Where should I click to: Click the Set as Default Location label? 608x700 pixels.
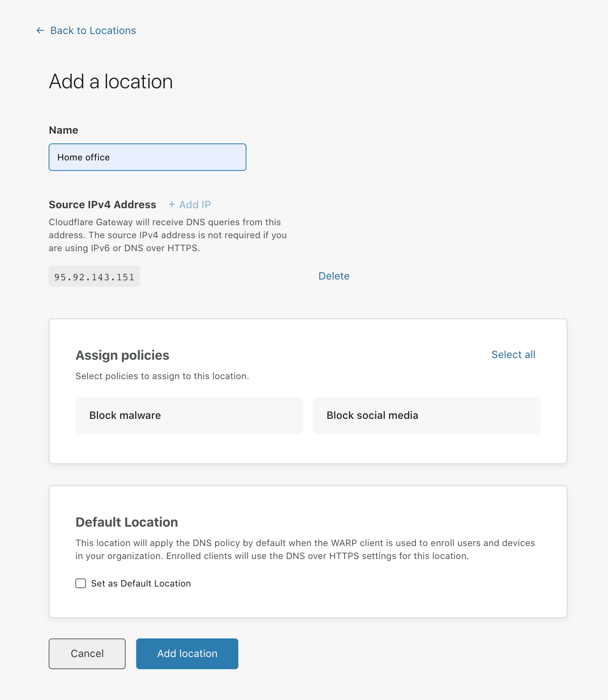141,583
